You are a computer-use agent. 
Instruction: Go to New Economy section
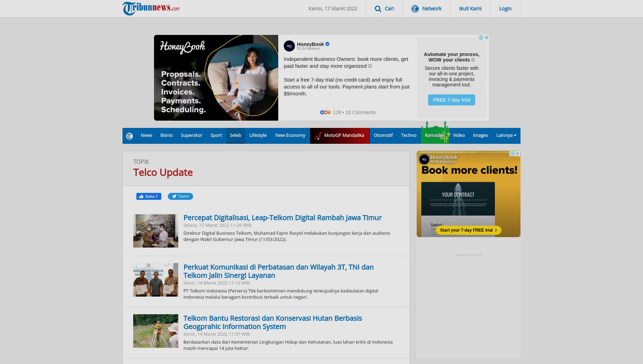(x=290, y=136)
